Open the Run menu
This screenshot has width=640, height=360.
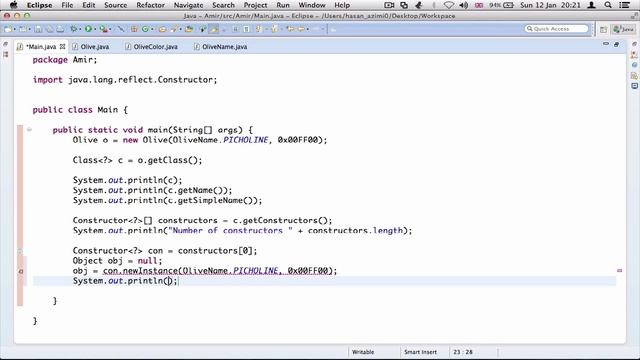[x=283, y=5]
